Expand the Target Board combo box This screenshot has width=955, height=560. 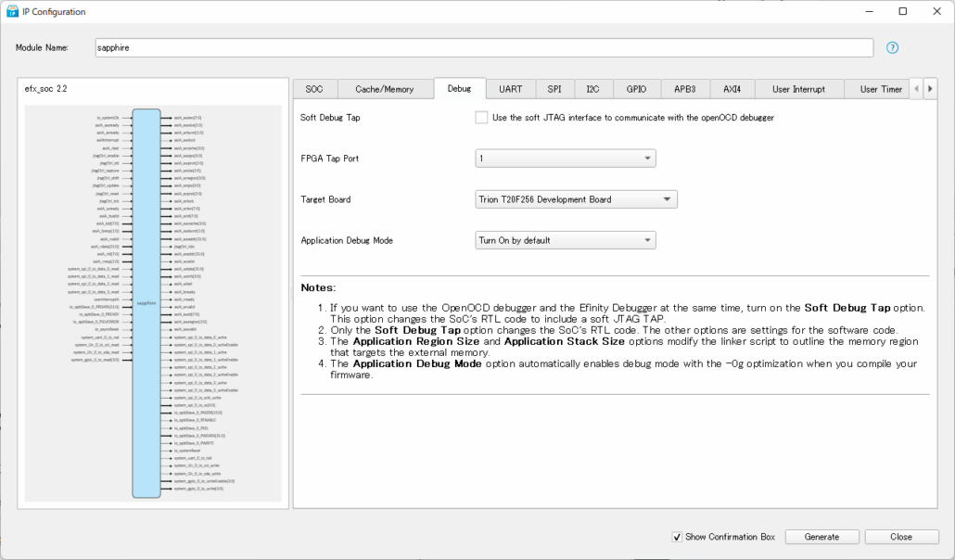point(576,199)
